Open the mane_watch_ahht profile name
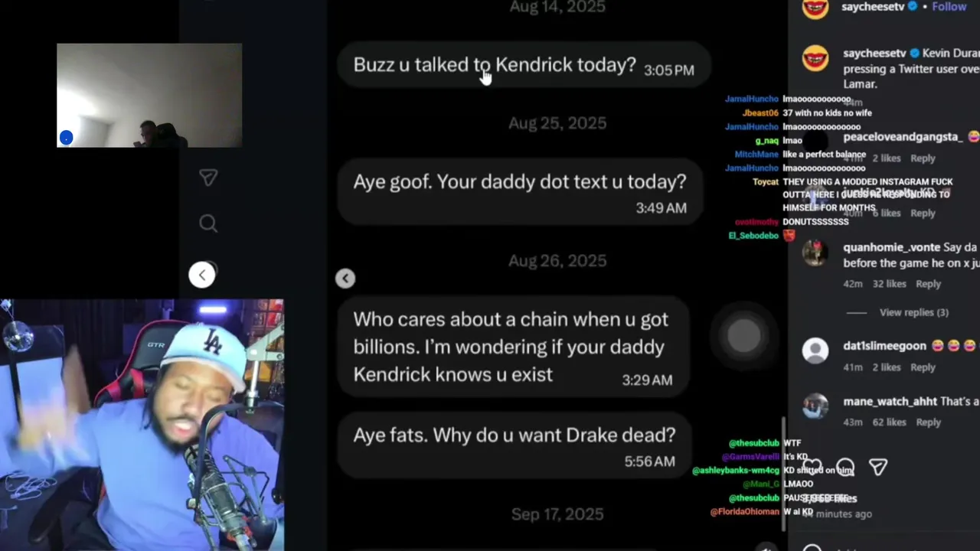 coord(890,402)
